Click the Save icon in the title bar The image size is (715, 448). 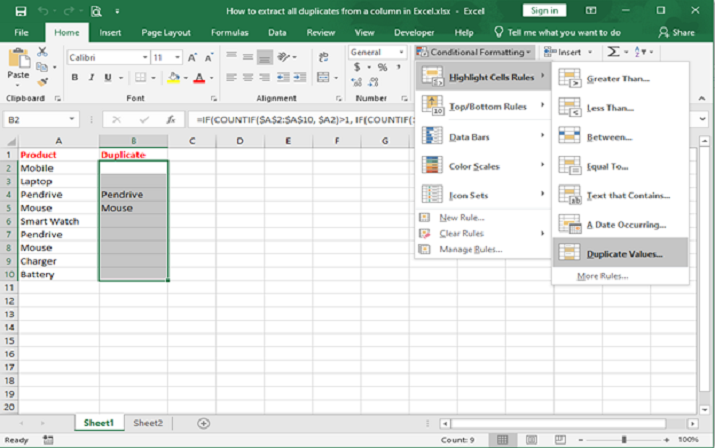pyautogui.click(x=20, y=11)
